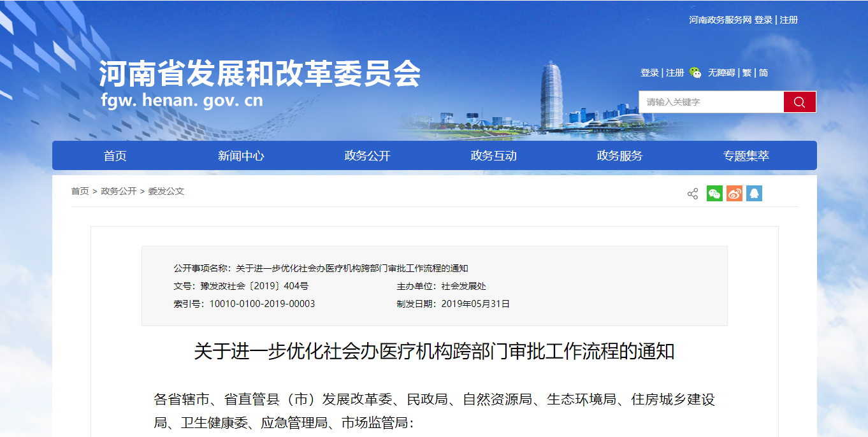The width and height of the screenshot is (868, 437).
Task: Share article via blue QQ icon
Action: pos(754,194)
